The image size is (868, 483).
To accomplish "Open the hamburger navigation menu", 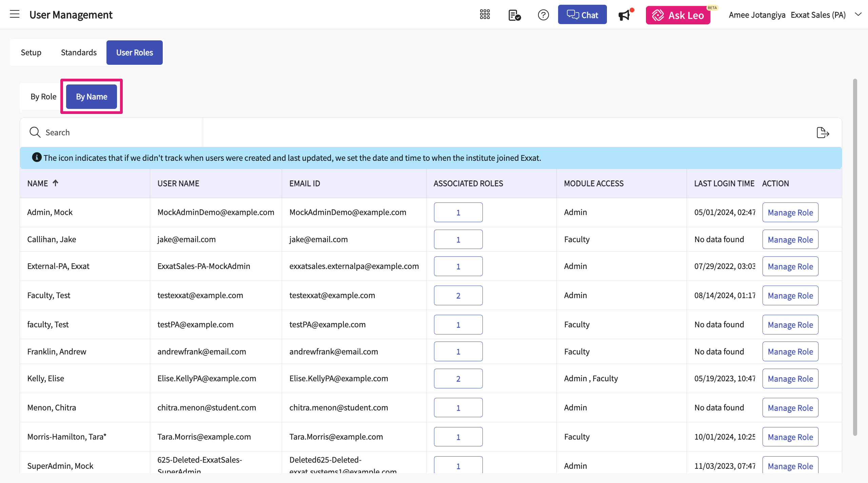I will tap(15, 14).
